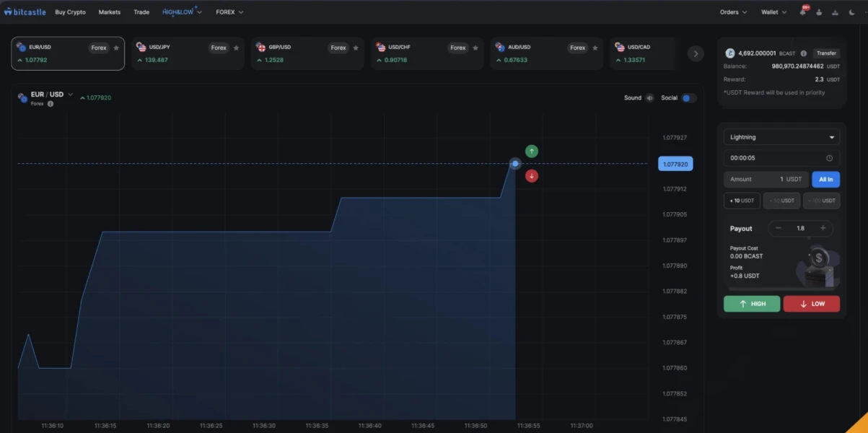Switch theme with the moon icon
Screen dimensions: 868x433
[x=852, y=12]
